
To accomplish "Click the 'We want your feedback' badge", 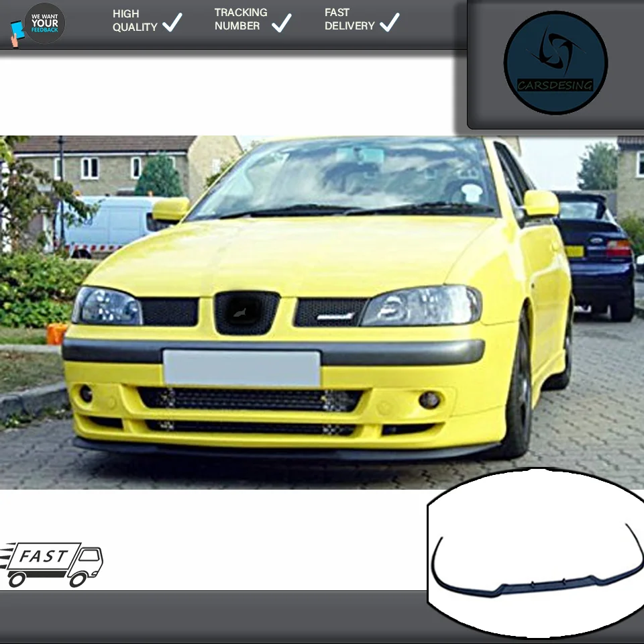I will pos(44,23).
